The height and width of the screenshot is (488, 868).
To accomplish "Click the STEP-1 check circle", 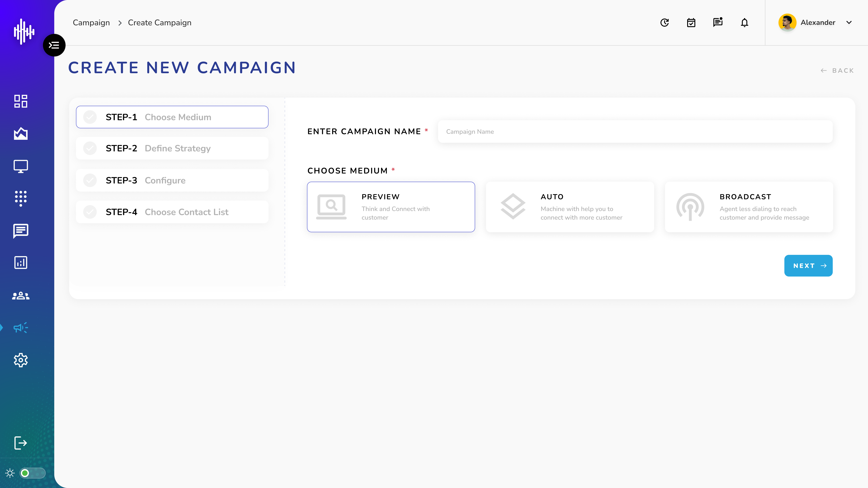I will (90, 117).
